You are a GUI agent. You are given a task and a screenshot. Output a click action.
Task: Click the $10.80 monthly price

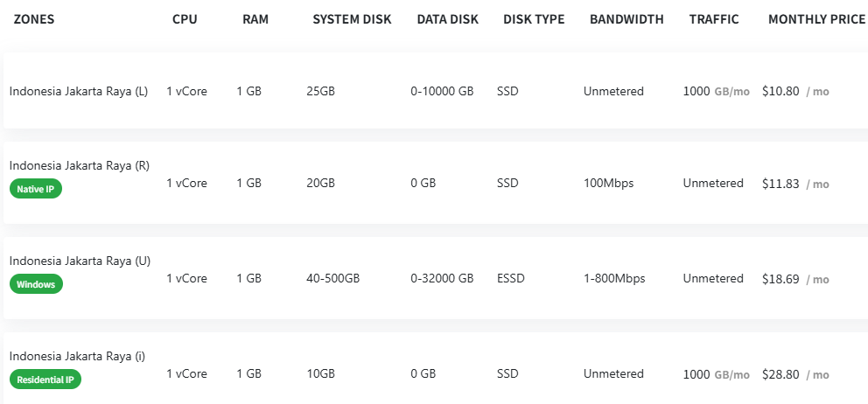click(780, 91)
